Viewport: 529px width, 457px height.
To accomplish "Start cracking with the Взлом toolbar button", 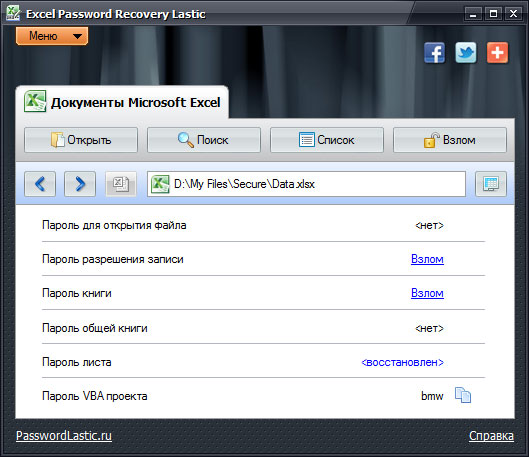I will tap(450, 140).
